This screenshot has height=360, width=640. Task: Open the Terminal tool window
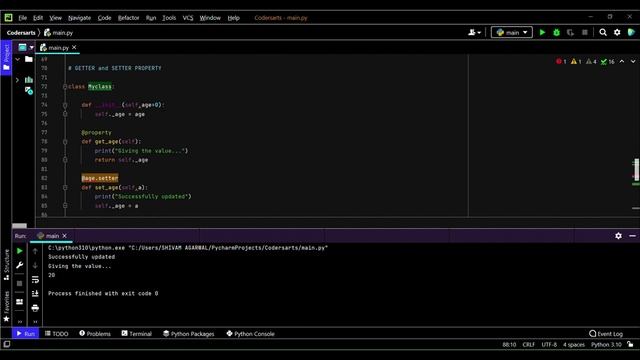tap(136, 333)
